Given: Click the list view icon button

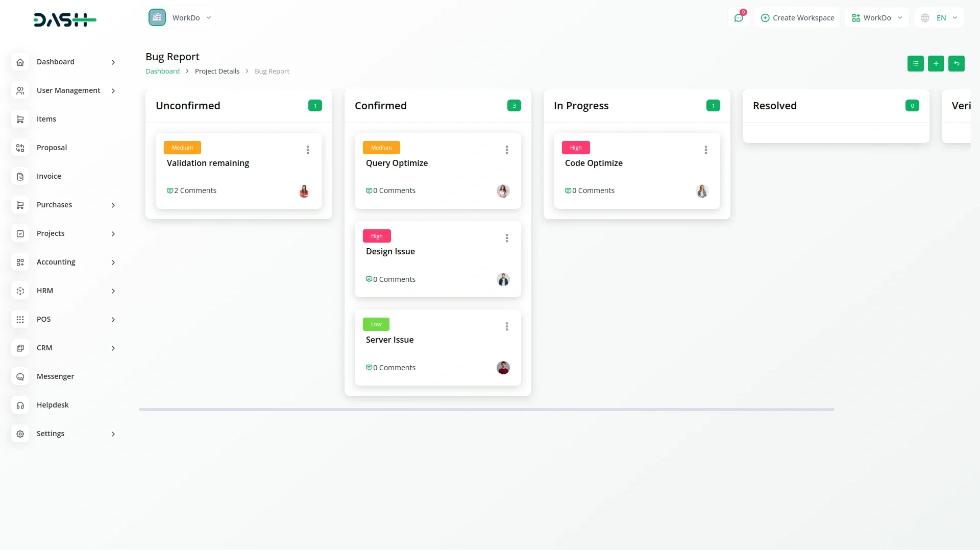Looking at the screenshot, I should 915,64.
